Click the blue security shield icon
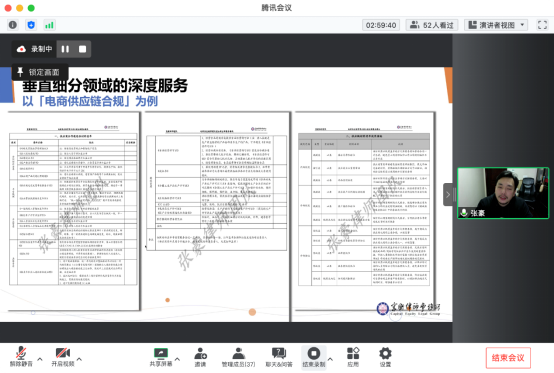The image size is (554, 373). point(31,25)
